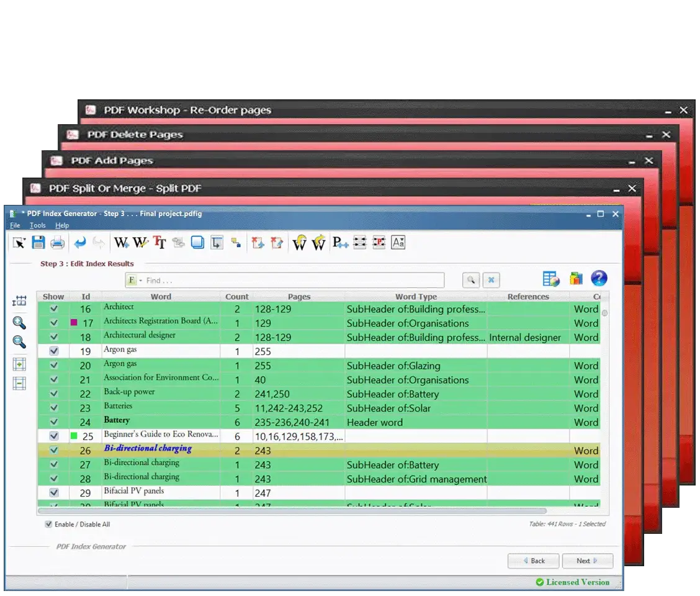700x596 pixels.
Task: Click the P with blue arrows icon
Action: 340,243
